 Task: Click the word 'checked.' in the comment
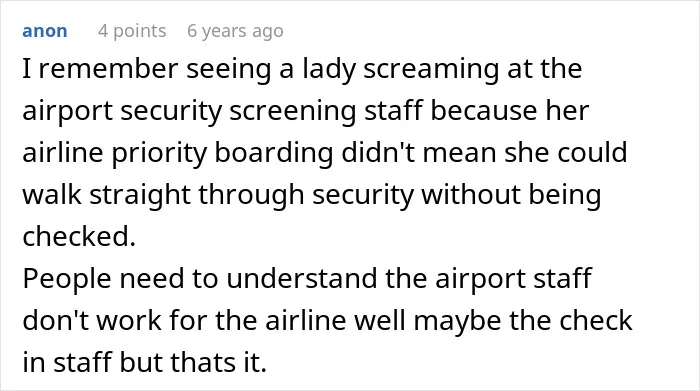tap(79, 236)
